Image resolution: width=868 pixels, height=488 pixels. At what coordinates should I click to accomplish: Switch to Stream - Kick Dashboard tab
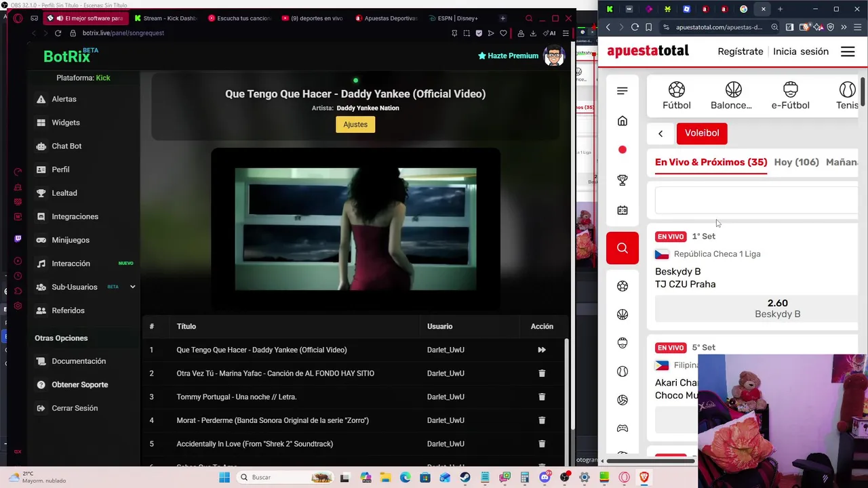click(x=165, y=18)
